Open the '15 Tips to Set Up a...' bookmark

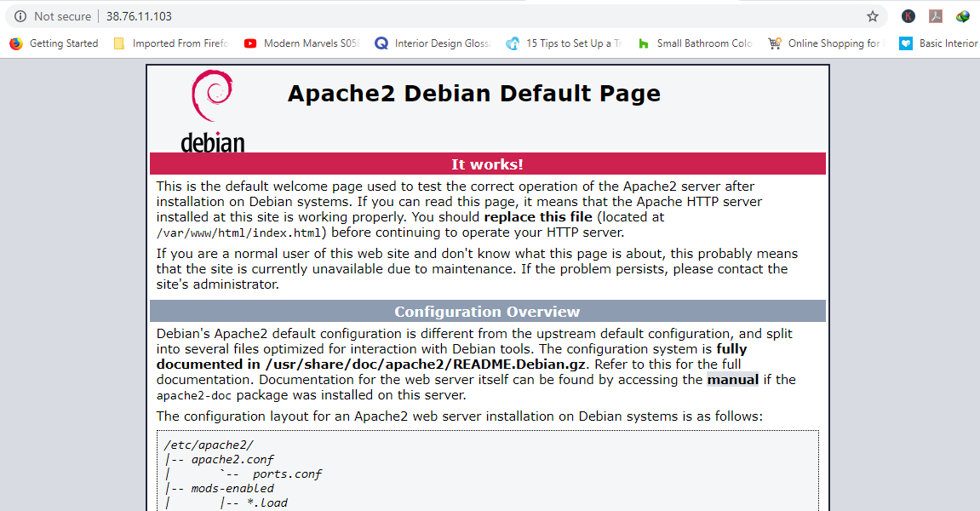564,43
